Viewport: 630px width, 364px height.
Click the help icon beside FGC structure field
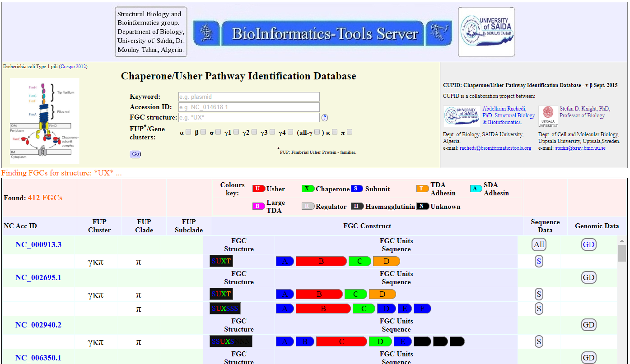point(325,118)
